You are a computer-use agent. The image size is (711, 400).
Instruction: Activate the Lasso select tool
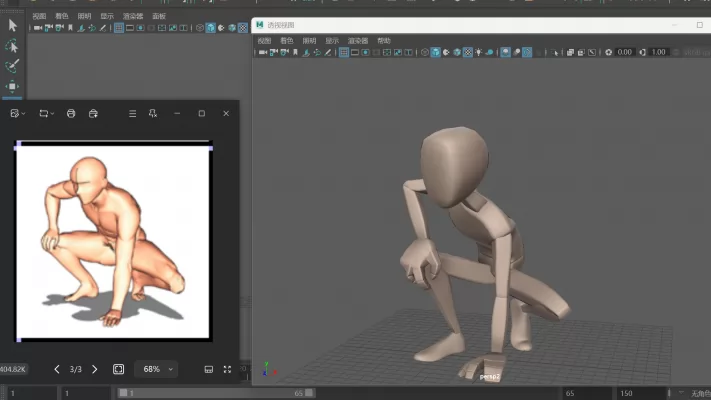pos(12,46)
